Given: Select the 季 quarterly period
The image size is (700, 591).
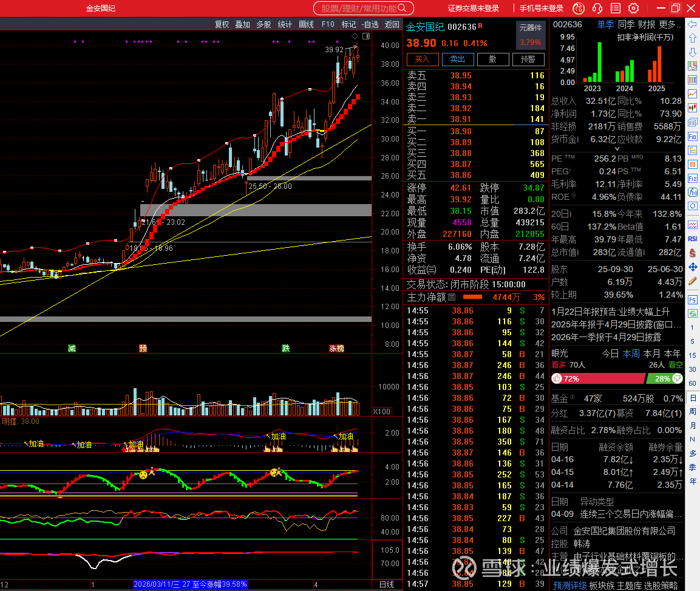Looking at the screenshot, I should (x=692, y=467).
